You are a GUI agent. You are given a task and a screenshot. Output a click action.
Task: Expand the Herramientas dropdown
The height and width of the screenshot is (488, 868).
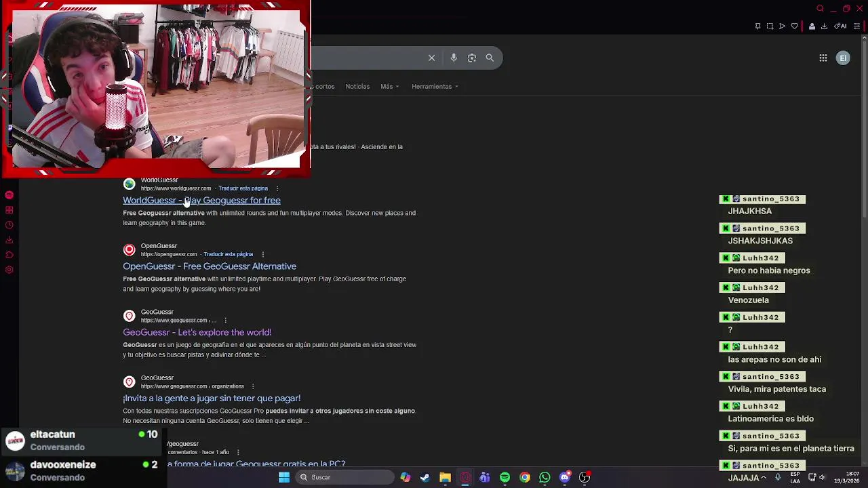tap(435, 86)
